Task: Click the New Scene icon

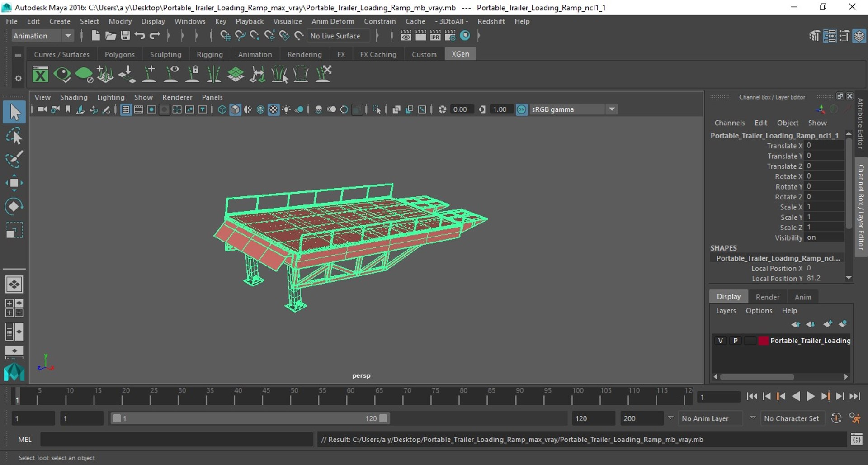Action: click(x=95, y=36)
